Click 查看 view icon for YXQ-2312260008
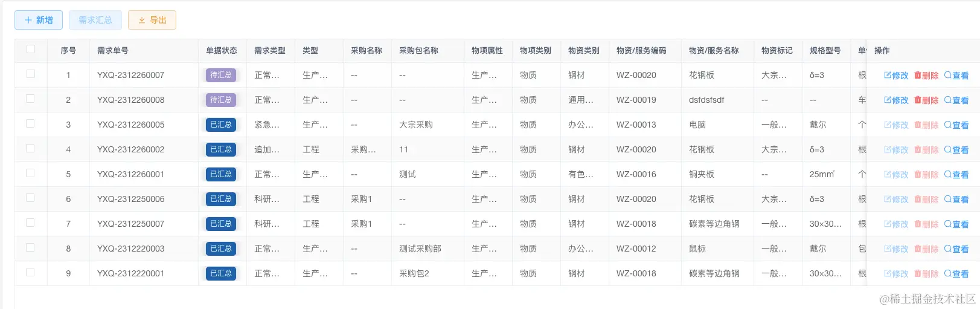This screenshot has height=309, width=980. tap(956, 100)
